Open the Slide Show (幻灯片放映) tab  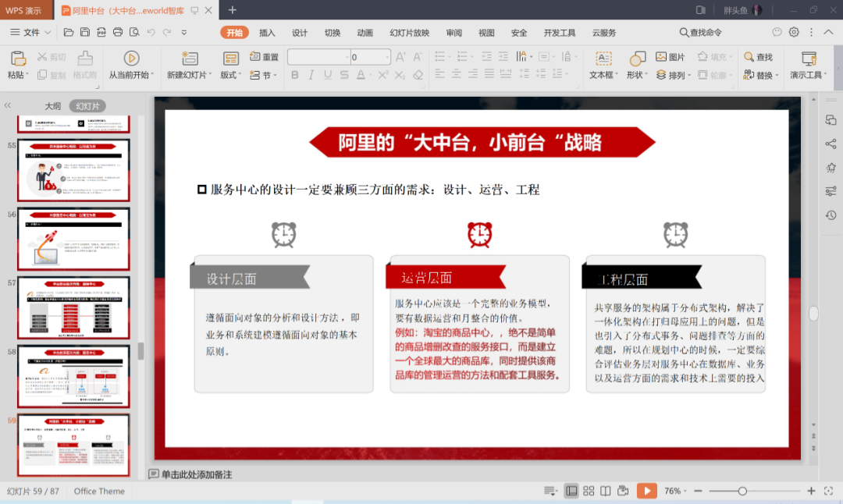pos(409,33)
